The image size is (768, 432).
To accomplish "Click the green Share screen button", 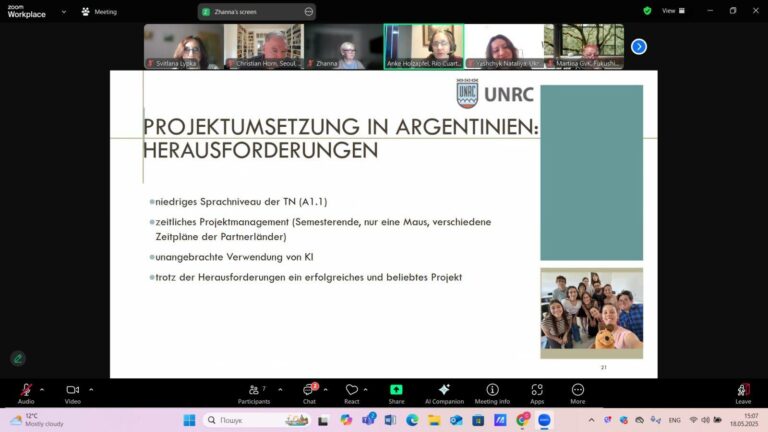I will point(396,393).
